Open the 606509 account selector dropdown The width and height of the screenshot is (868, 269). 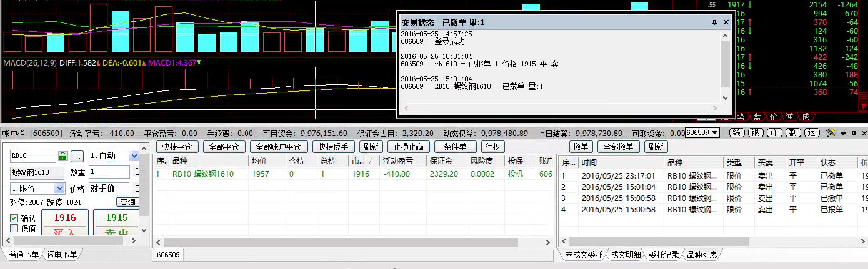[714, 133]
